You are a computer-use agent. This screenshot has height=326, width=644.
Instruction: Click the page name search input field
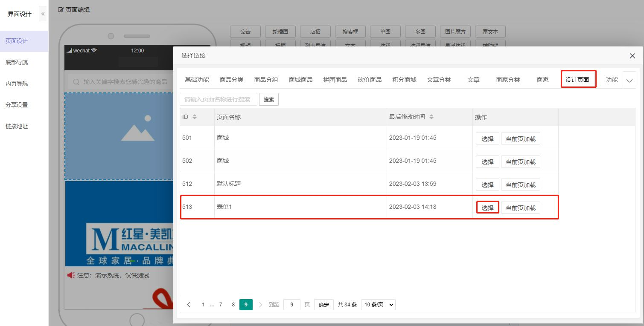coord(218,99)
